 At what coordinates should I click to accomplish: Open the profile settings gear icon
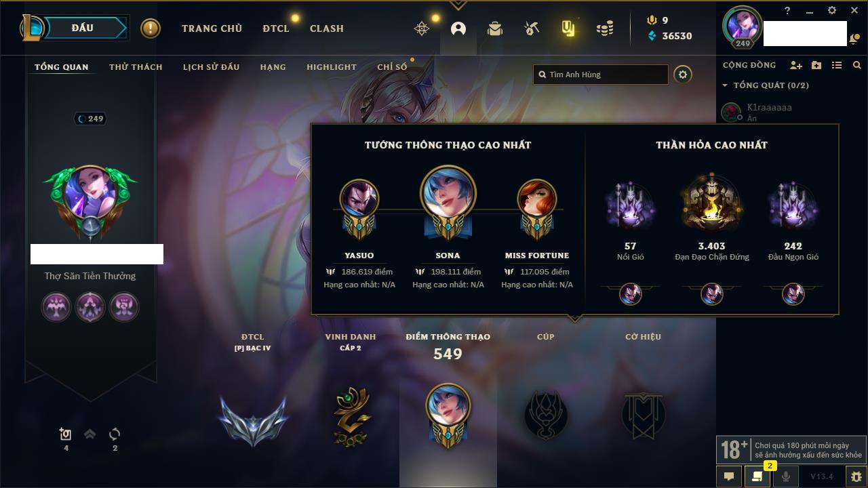tap(683, 75)
